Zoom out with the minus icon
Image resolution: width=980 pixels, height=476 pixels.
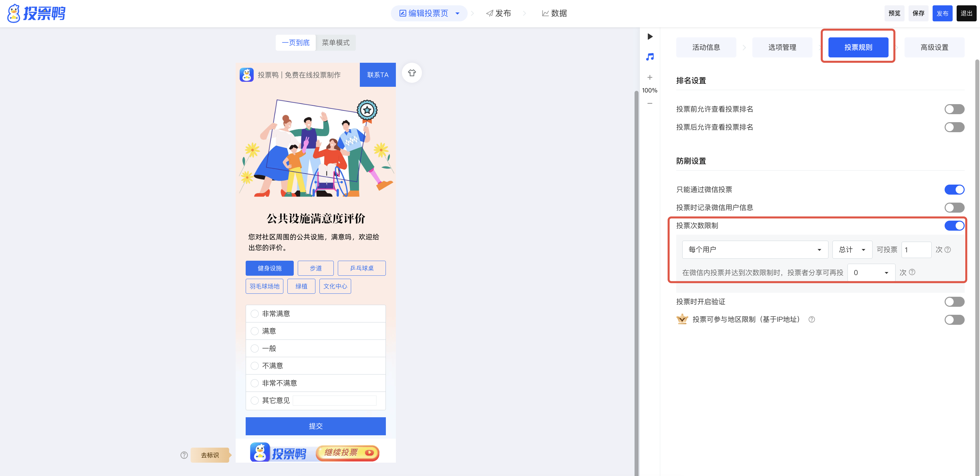[x=650, y=103]
